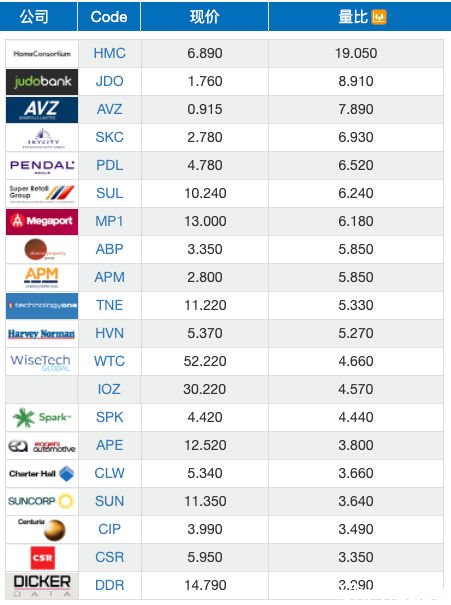This screenshot has height=605, width=451.
Task: Open the DDR stock code link
Action: 110,585
